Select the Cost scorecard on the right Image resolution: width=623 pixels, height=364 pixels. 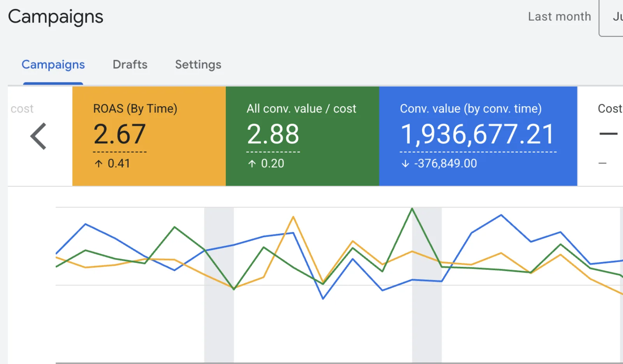601,136
